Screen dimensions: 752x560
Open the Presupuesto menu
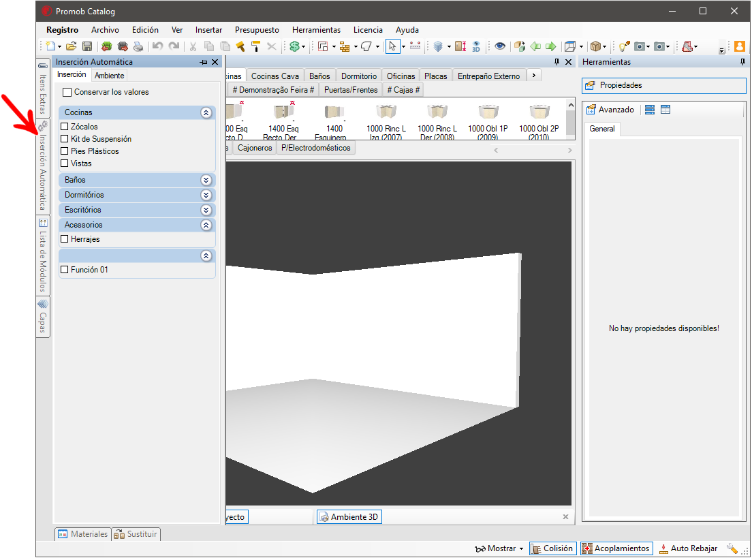257,30
